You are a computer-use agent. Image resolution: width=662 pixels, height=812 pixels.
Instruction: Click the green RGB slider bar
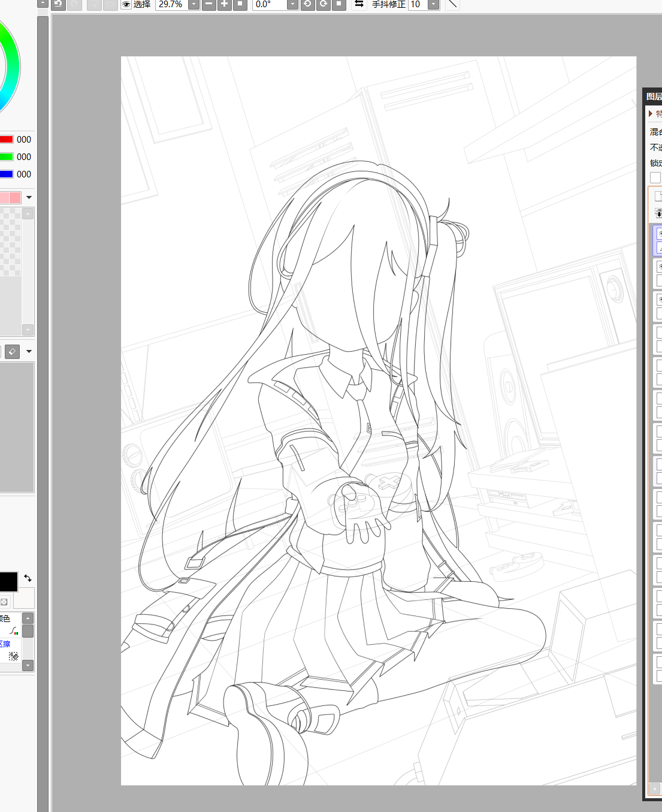(7, 156)
